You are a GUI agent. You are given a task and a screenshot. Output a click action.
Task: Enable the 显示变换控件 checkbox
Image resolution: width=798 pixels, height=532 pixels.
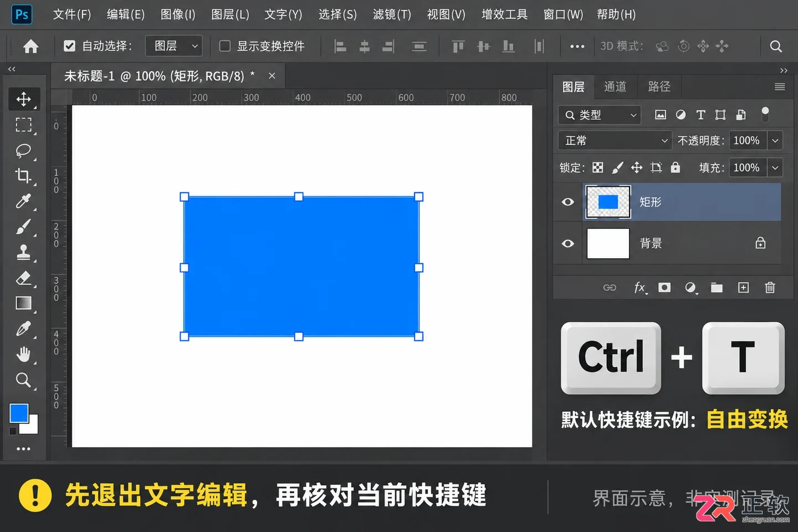pyautogui.click(x=225, y=46)
